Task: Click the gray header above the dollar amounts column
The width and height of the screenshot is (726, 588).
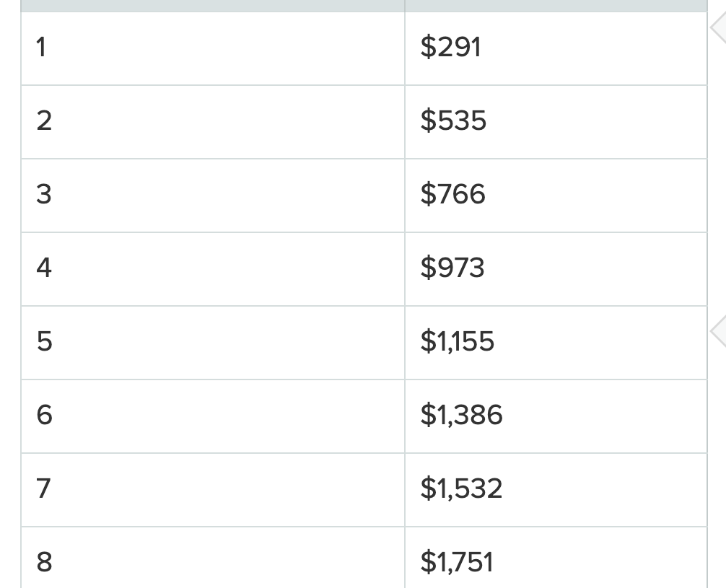Action: point(556,6)
